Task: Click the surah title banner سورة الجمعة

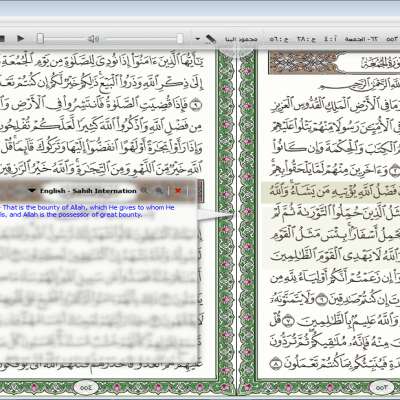Action: [x=334, y=63]
